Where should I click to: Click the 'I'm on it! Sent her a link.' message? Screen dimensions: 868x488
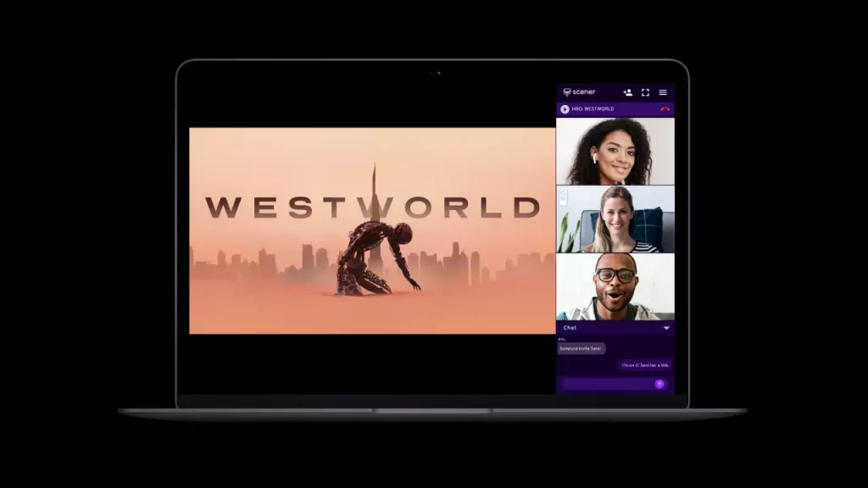645,365
